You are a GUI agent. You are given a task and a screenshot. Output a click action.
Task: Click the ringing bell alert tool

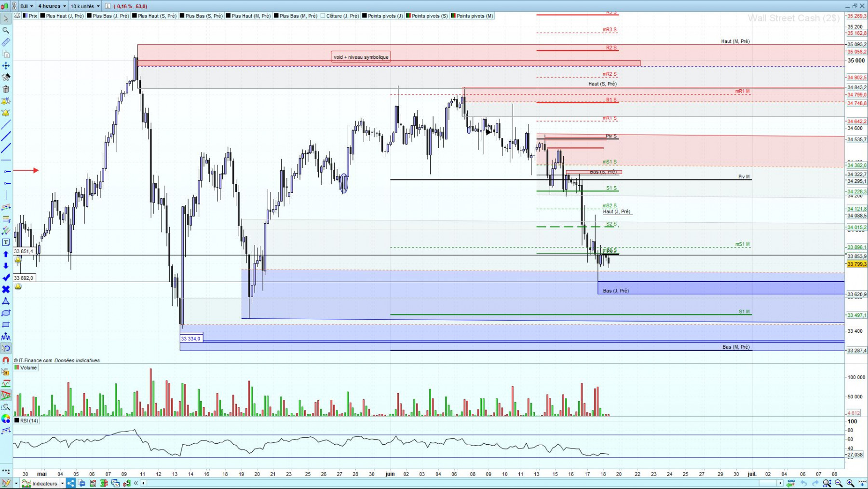pos(6,113)
